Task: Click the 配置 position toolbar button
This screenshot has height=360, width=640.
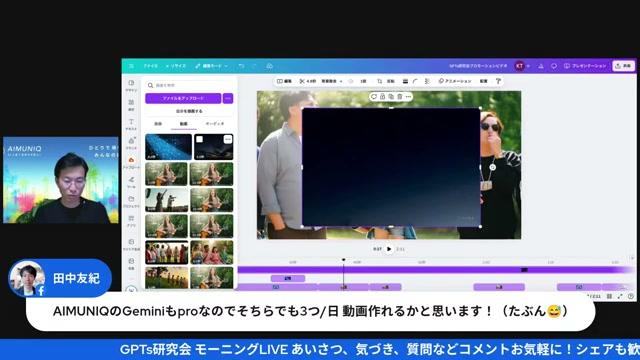Action: 484,81
